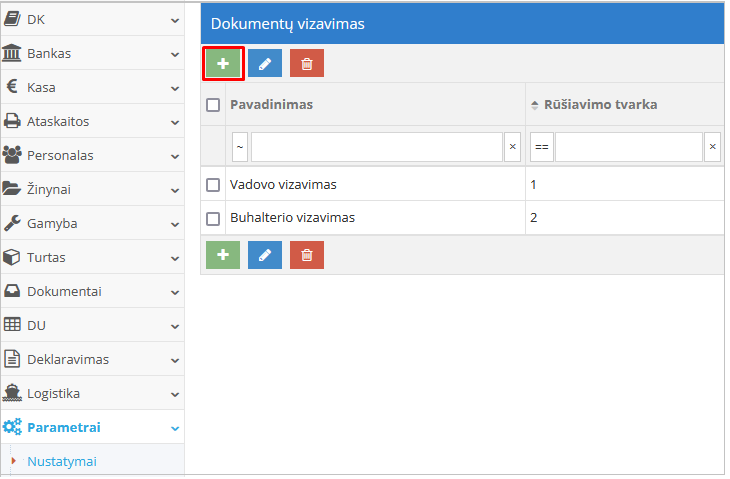Expand the Bankas sidebar section
Screen dimensions: 730x479
pyautogui.click(x=92, y=53)
